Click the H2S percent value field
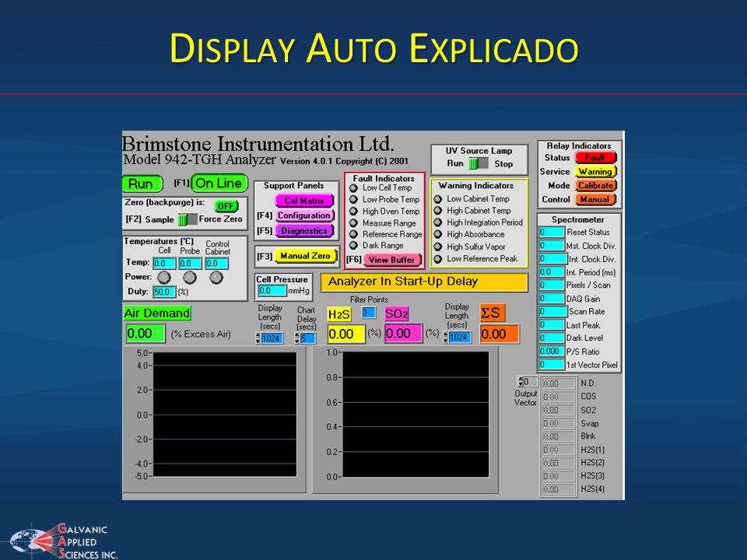This screenshot has height=560, width=747. [x=346, y=334]
